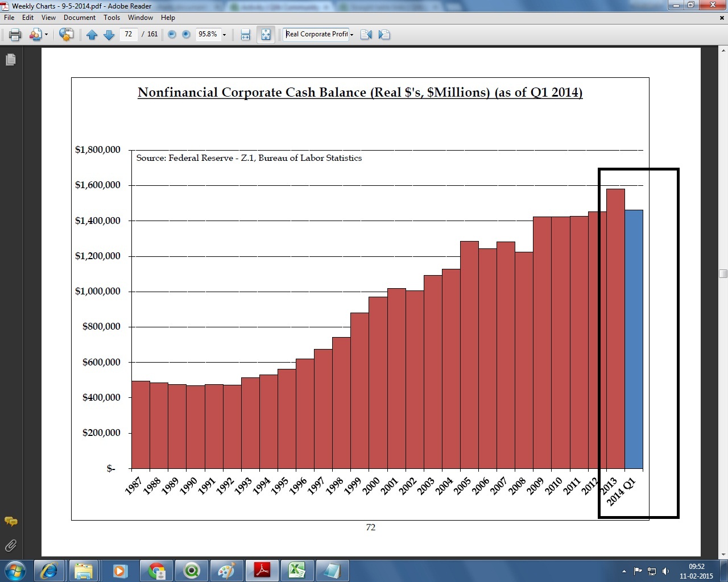Open the Window menu
The width and height of the screenshot is (728, 582).
tap(140, 18)
